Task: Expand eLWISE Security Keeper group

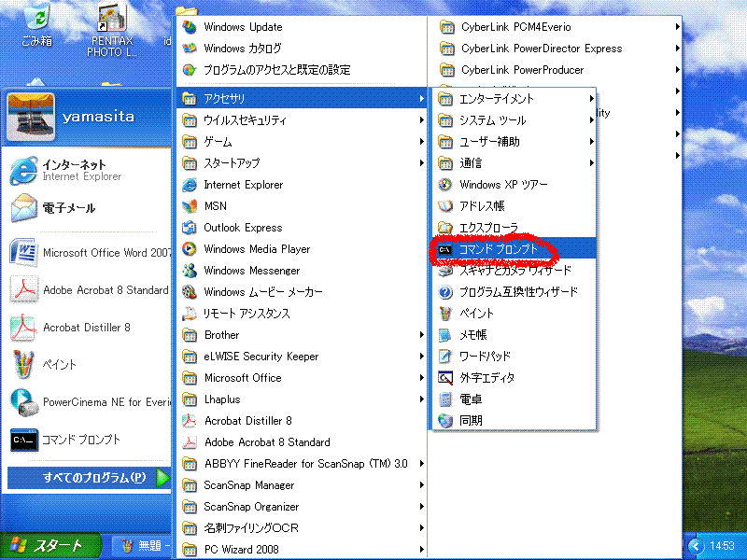Action: (x=302, y=357)
